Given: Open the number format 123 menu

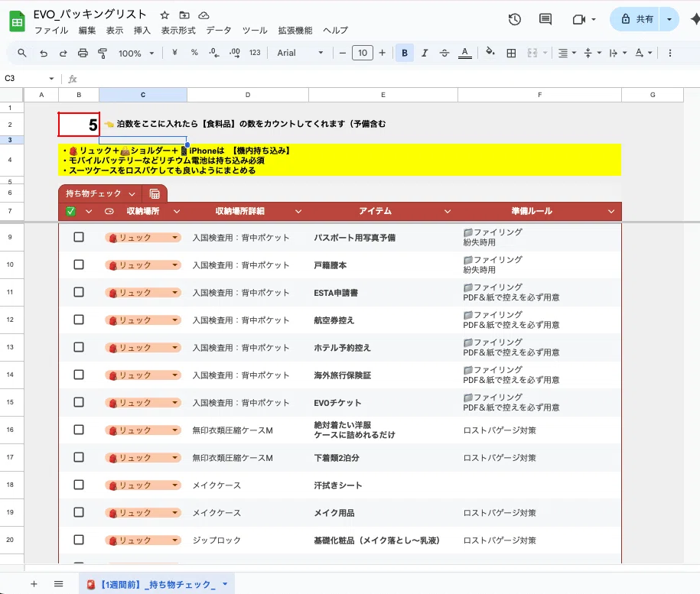Looking at the screenshot, I should [255, 53].
